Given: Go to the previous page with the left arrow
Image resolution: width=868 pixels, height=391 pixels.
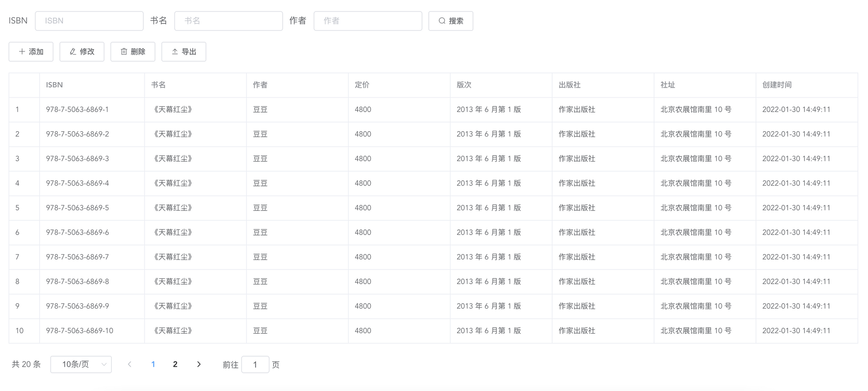Looking at the screenshot, I should (129, 364).
